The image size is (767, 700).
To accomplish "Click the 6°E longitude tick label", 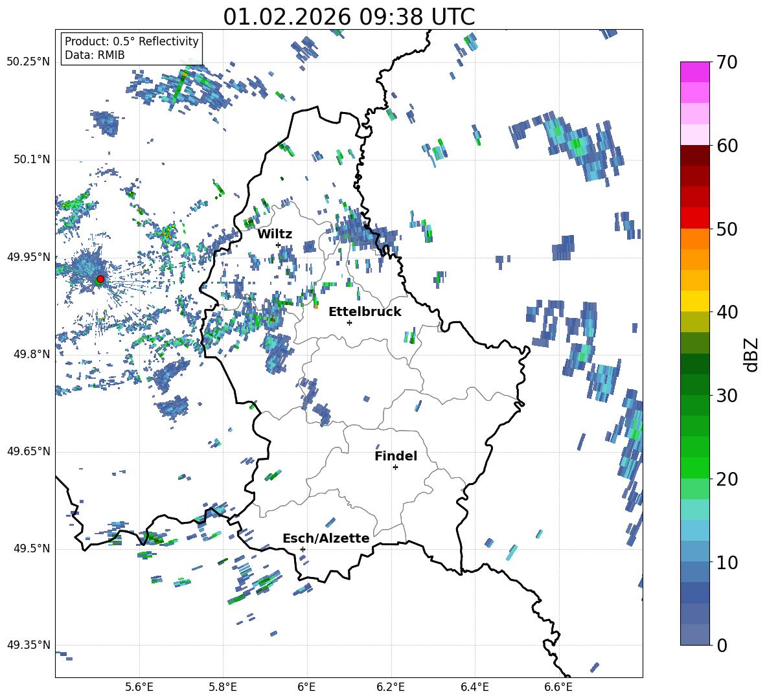I will click(306, 687).
